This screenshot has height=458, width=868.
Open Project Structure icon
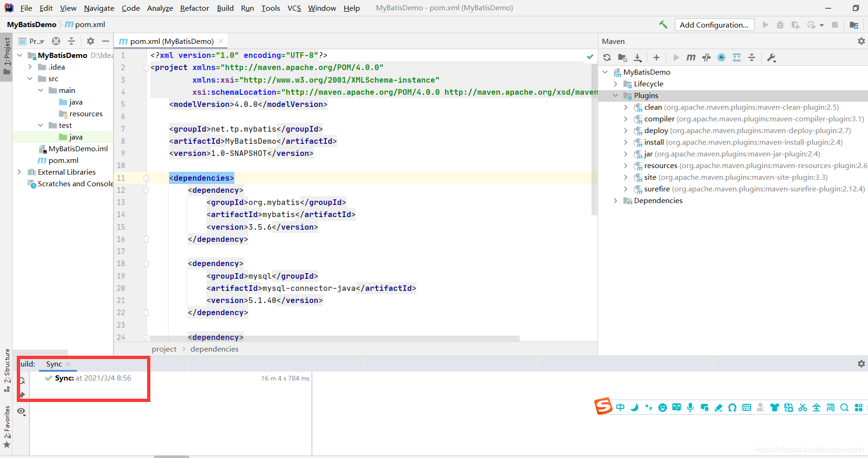tap(854, 25)
